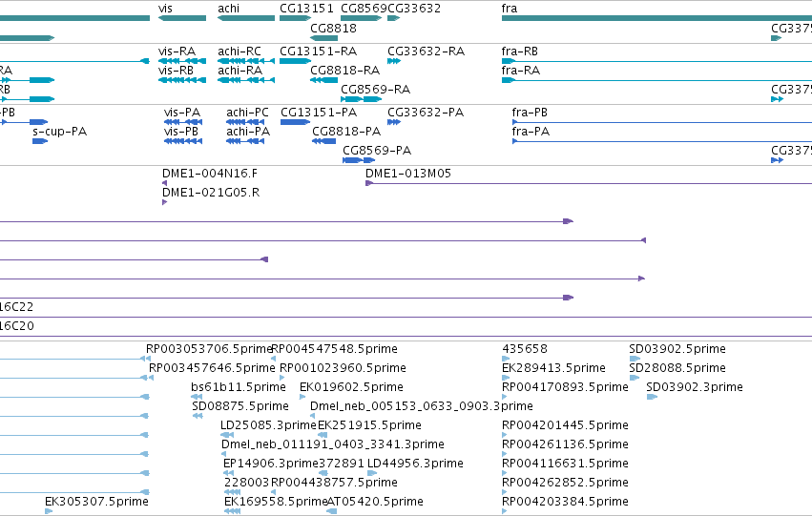
Task: Select the DME1-013M05 BAC label
Action: pos(408,174)
